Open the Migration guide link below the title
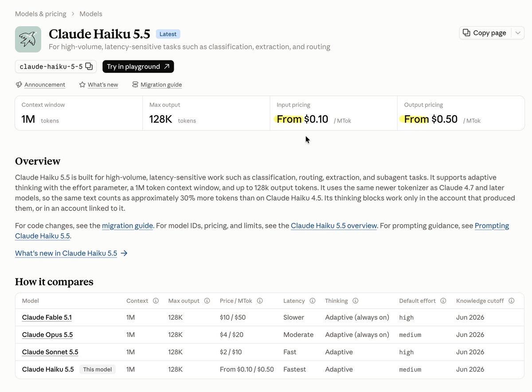Viewport: 532px width, 392px height. 161,85
